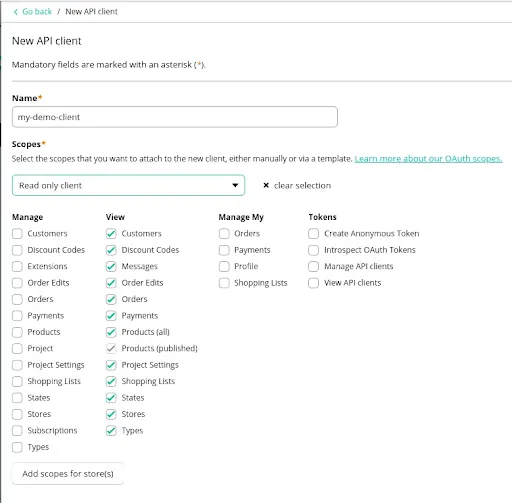Uncheck View Types checkbox
The height and width of the screenshot is (503, 512).
[x=111, y=431]
